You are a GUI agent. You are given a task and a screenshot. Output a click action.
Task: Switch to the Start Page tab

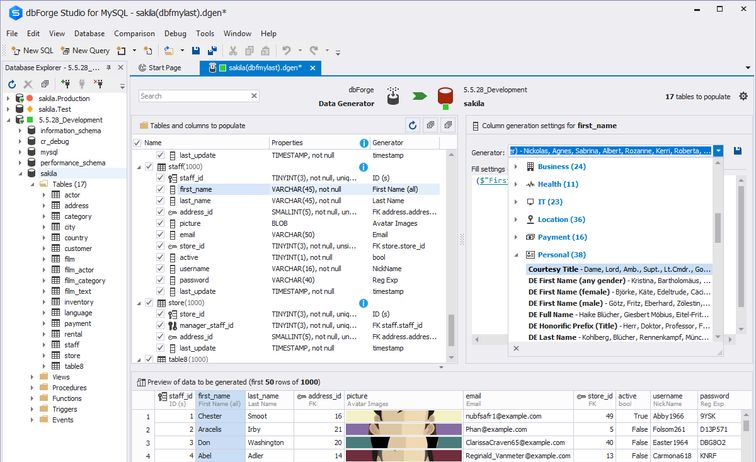tap(160, 68)
